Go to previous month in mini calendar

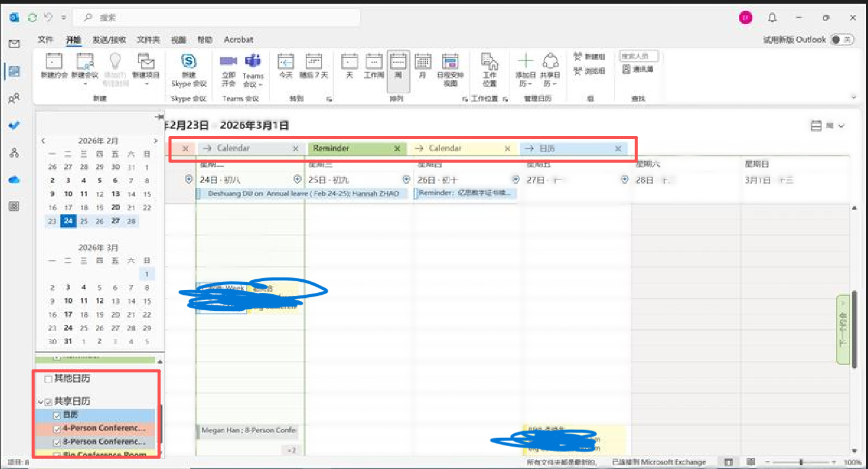(x=43, y=141)
